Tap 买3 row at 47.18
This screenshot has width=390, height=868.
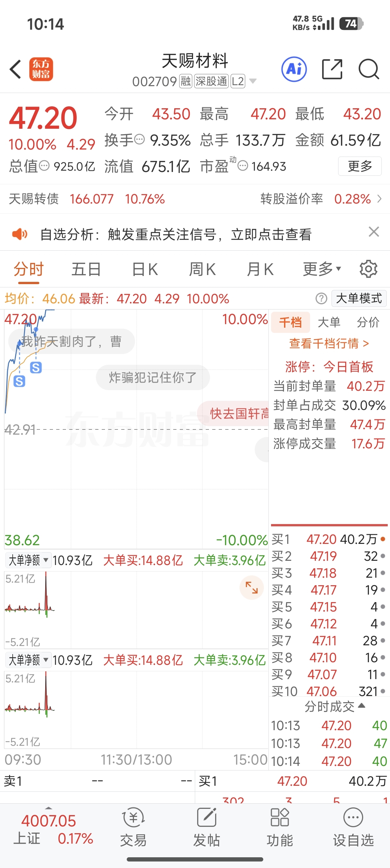tap(329, 573)
